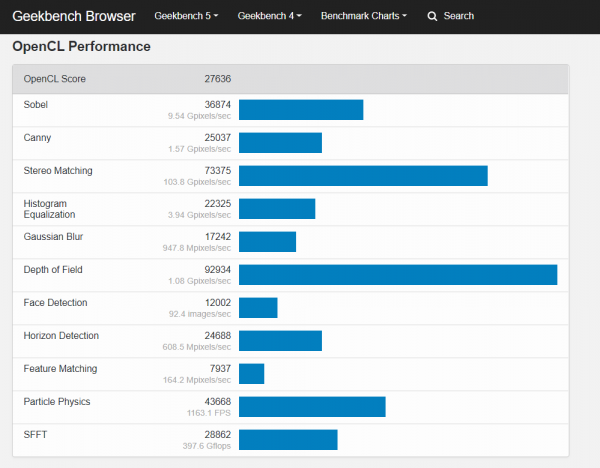Select the OpenCL Score header row
The image size is (600, 468).
pyautogui.click(x=290, y=79)
